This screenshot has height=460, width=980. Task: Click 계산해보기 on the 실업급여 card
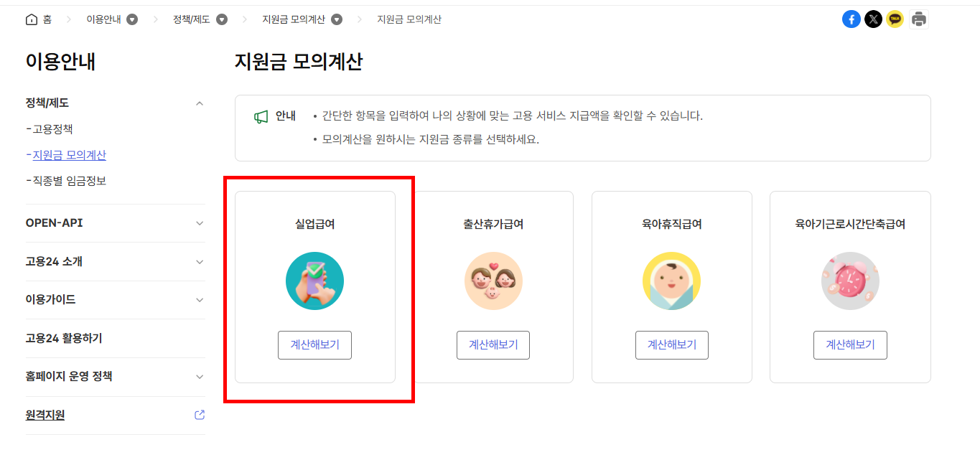(314, 345)
